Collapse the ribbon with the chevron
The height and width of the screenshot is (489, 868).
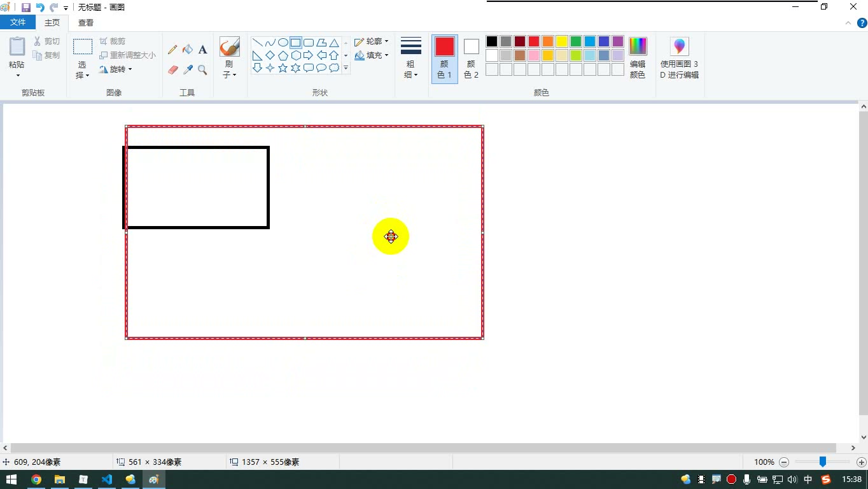(x=848, y=23)
